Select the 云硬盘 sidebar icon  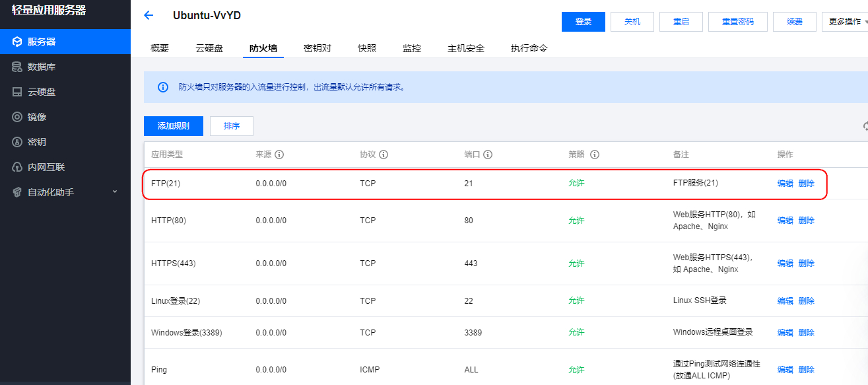coord(17,92)
